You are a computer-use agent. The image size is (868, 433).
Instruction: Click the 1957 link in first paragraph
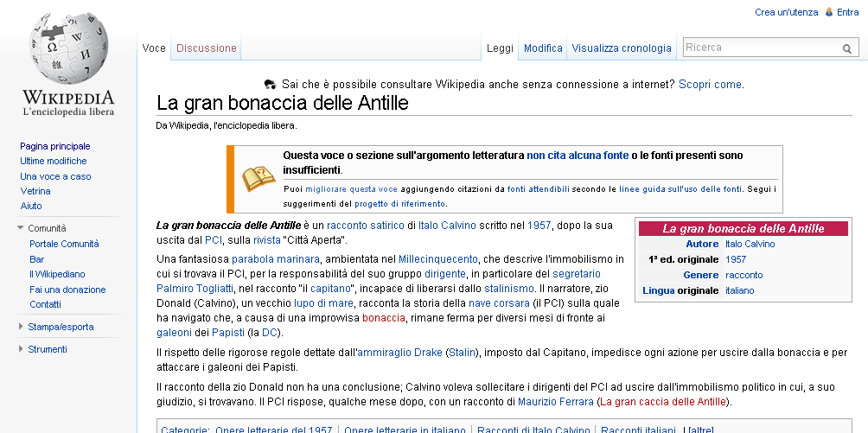coord(539,226)
